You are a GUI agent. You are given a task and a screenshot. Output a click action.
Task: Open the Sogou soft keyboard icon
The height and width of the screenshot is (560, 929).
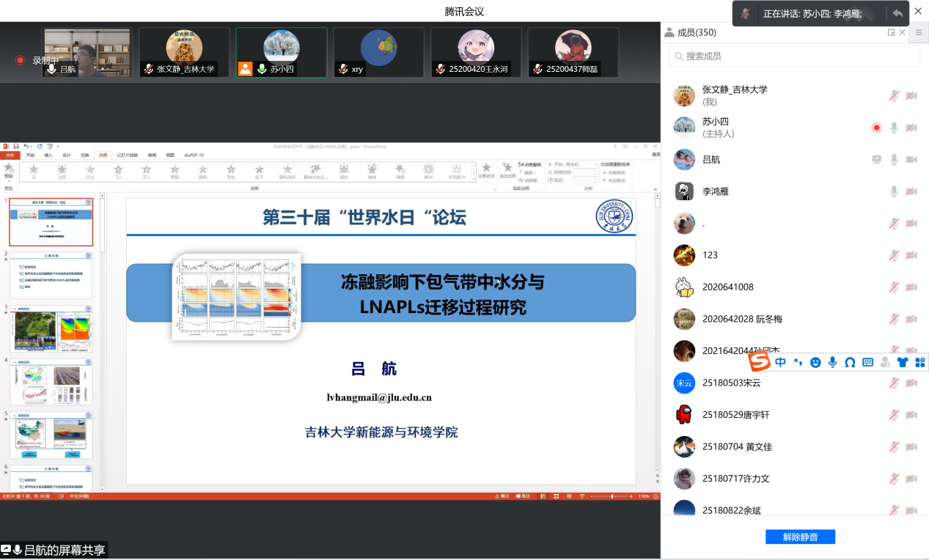click(x=867, y=362)
